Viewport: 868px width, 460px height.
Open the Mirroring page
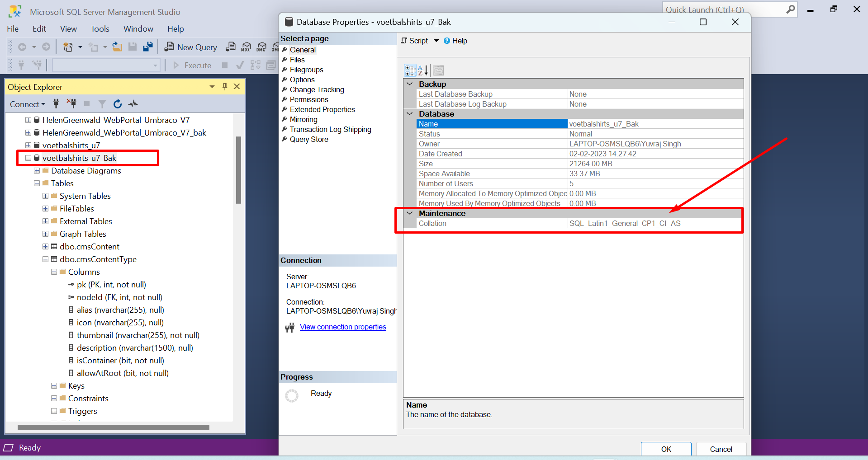tap(304, 119)
